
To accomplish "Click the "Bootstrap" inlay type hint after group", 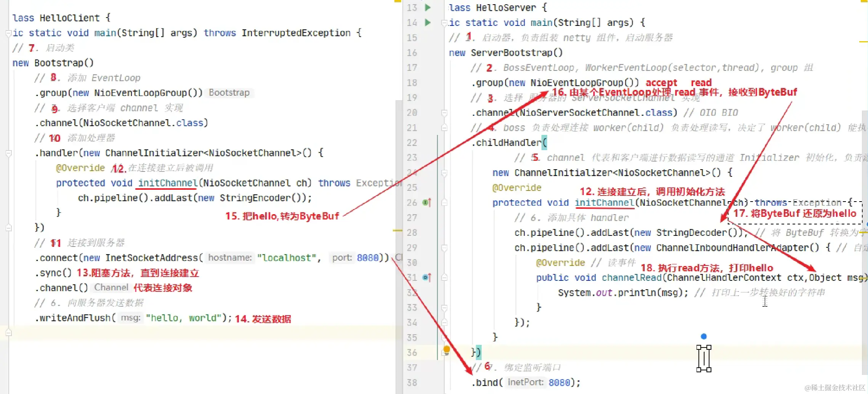I will coord(229,93).
